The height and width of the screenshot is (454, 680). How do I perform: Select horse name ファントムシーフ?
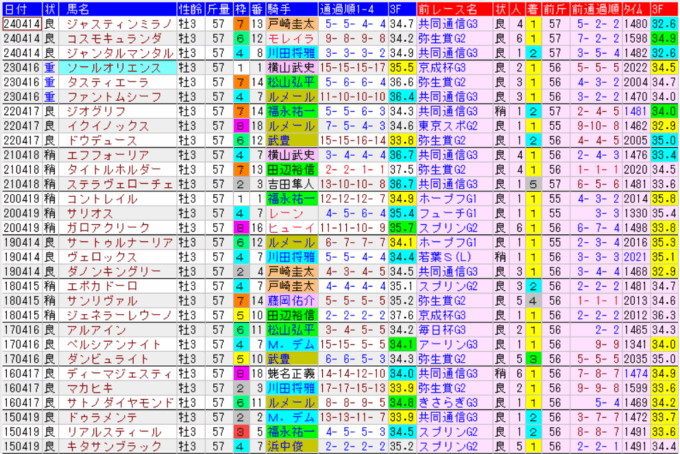click(x=114, y=97)
